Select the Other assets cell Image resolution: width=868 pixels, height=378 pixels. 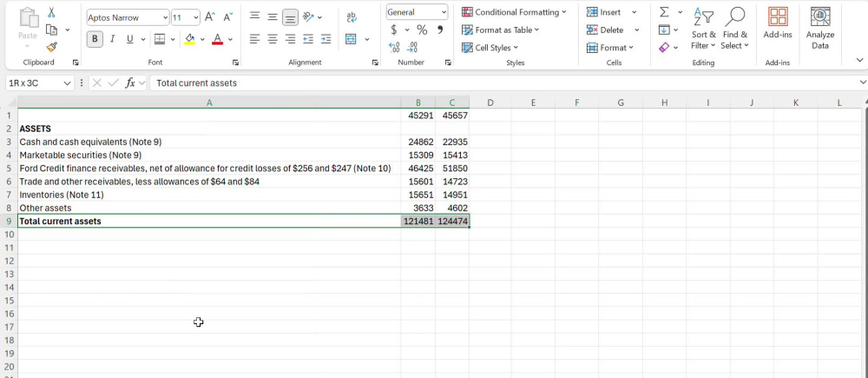coord(209,208)
